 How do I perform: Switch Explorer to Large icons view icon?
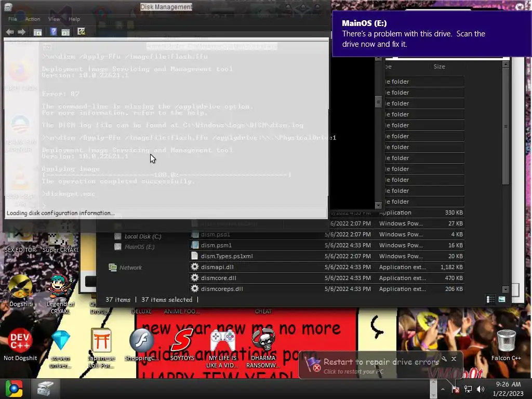[x=502, y=299]
